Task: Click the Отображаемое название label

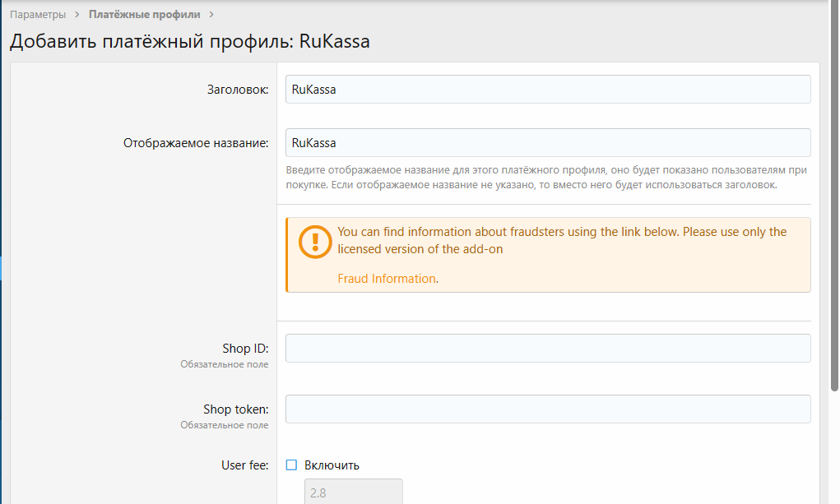Action: pos(196,143)
